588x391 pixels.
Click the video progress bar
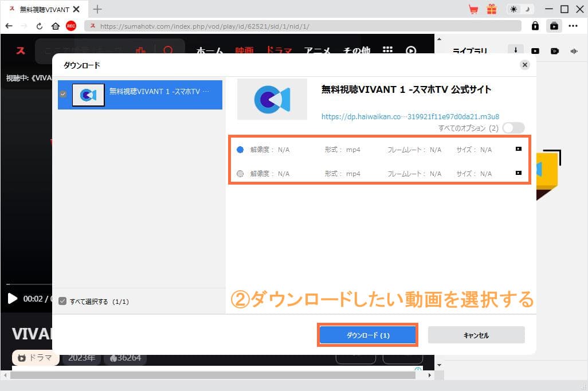[29, 284]
